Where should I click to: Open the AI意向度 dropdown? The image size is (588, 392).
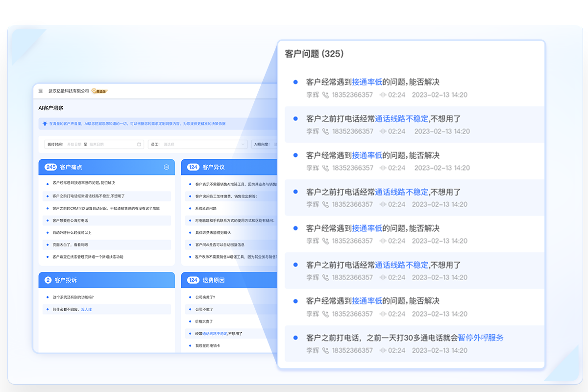(265, 145)
